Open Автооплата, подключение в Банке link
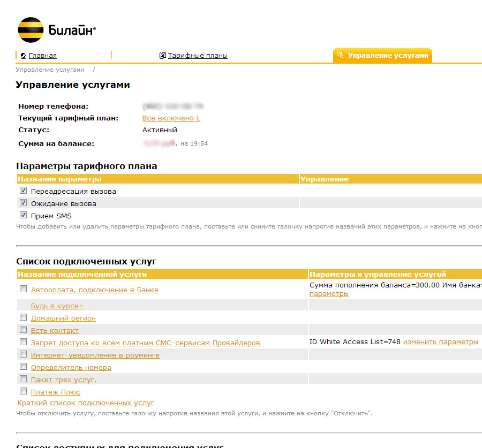482x448 pixels. [95, 290]
